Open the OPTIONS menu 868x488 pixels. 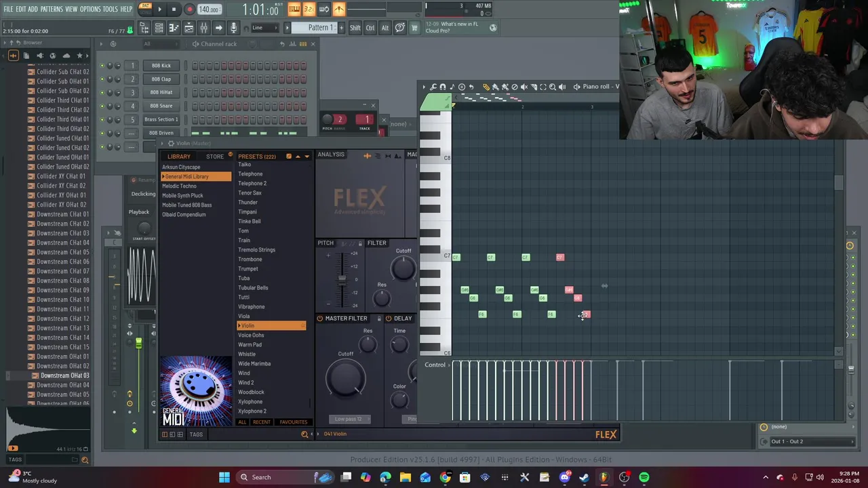90,9
